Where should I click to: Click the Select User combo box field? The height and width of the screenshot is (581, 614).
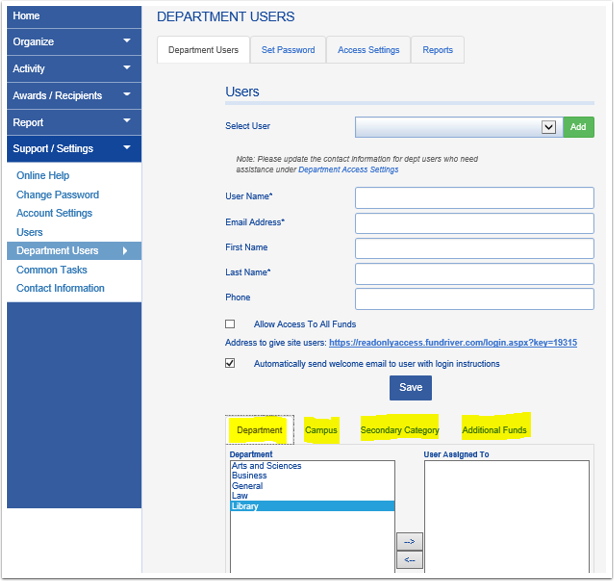(x=459, y=127)
